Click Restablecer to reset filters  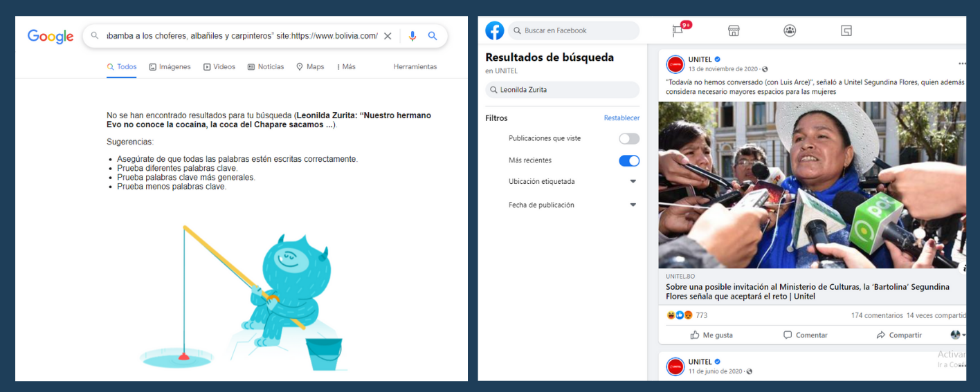coord(621,118)
